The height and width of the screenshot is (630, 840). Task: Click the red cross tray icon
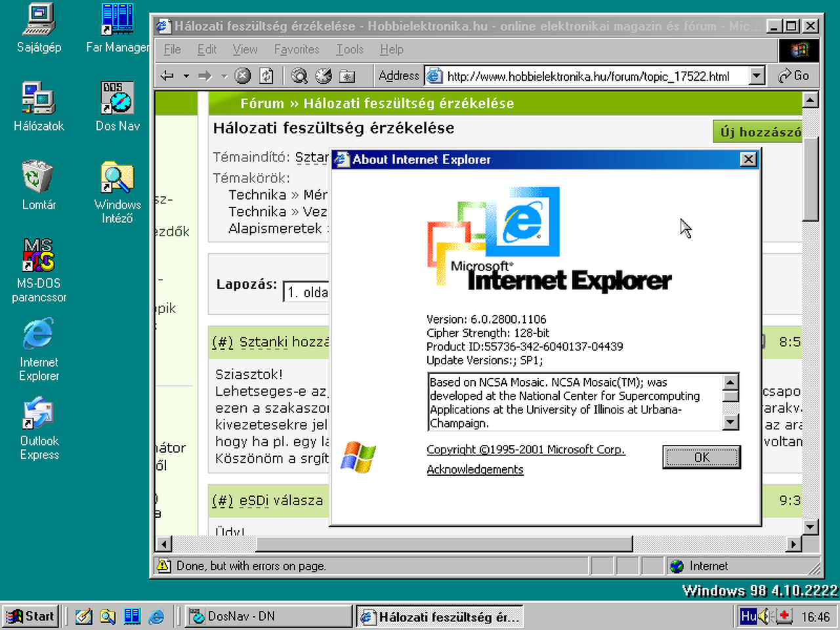coord(784,616)
